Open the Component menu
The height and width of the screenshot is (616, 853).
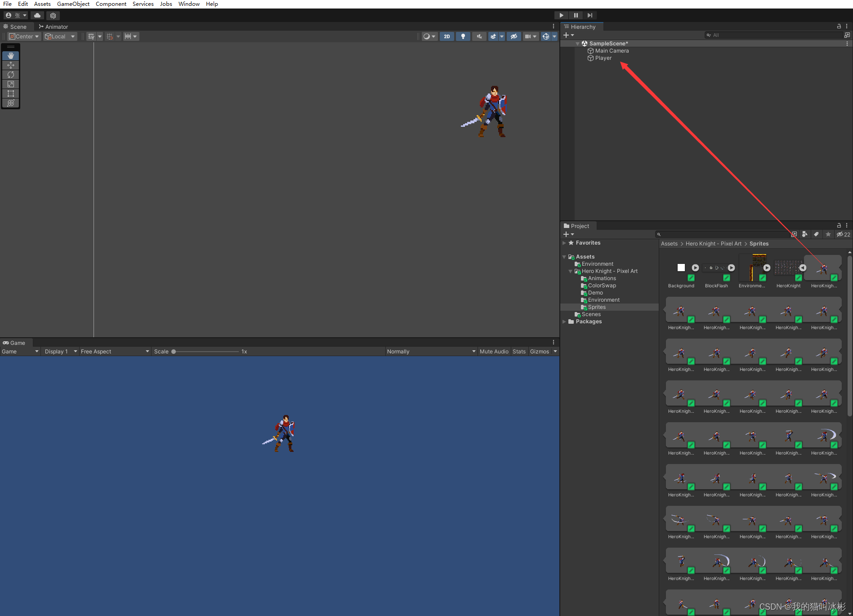coord(111,4)
